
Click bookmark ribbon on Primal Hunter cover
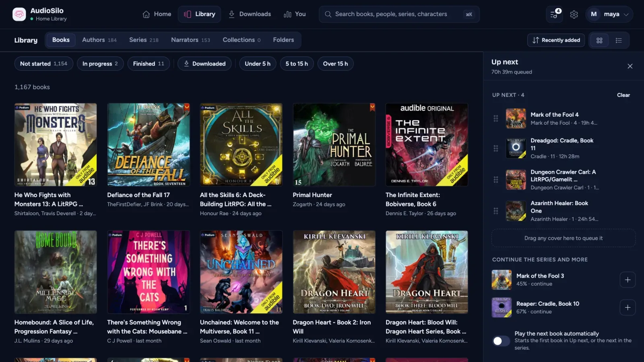[x=372, y=107]
